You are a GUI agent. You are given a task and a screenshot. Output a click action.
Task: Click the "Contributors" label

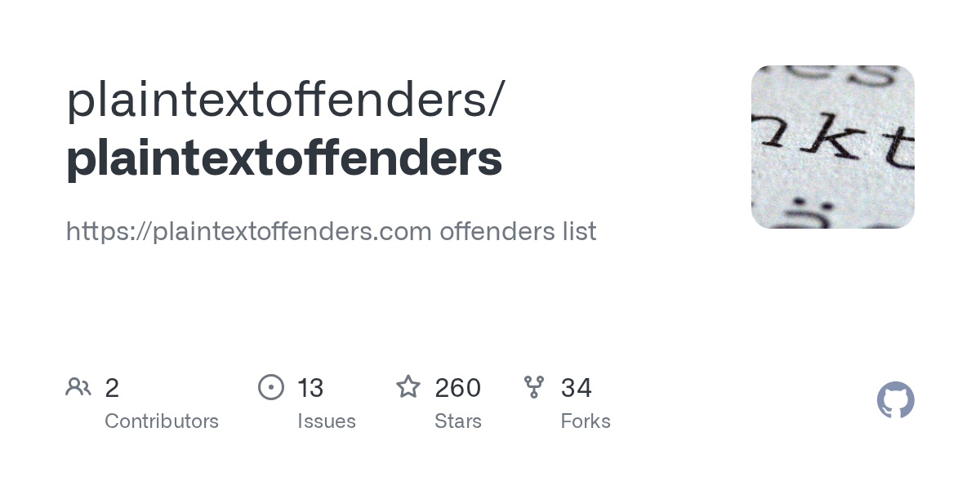[x=162, y=421]
